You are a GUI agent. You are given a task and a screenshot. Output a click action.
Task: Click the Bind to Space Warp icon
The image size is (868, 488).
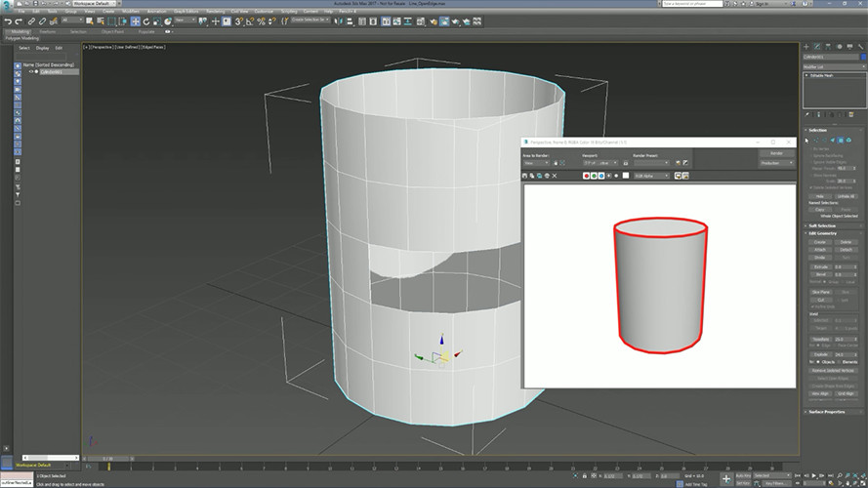[53, 21]
